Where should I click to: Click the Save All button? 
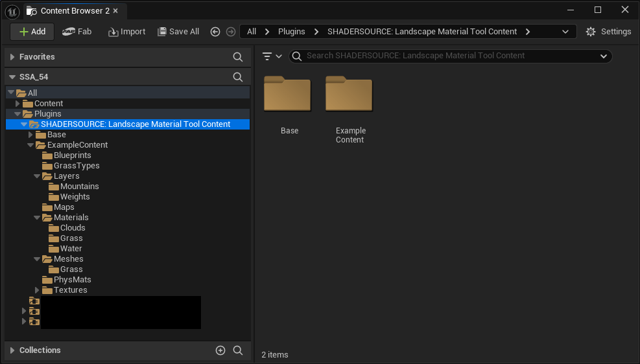178,32
